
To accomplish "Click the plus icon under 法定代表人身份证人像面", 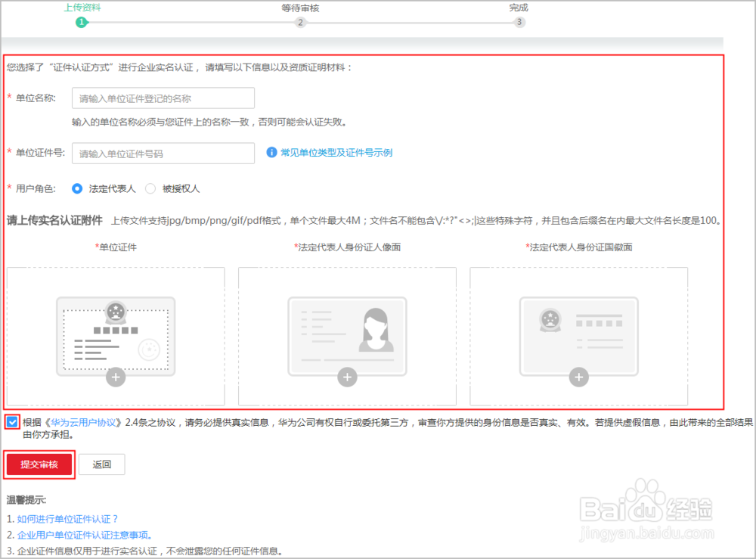I will tap(347, 377).
